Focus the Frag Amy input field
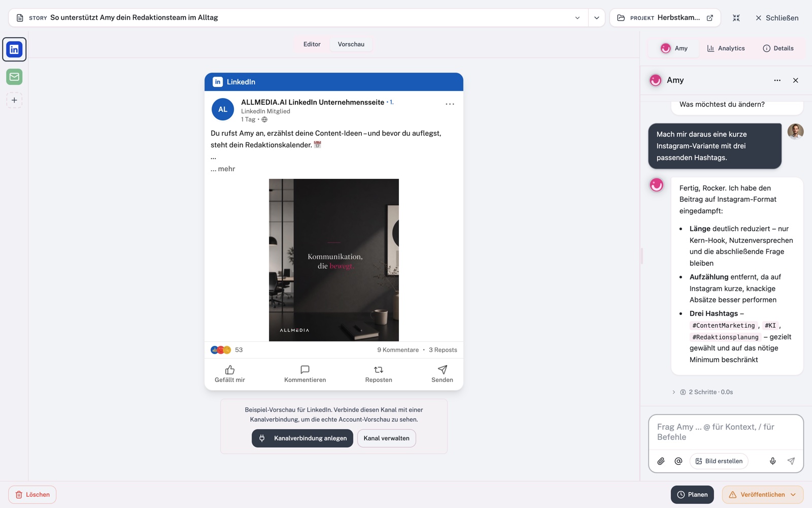Screen dimensions: 812x508 [x=726, y=432]
